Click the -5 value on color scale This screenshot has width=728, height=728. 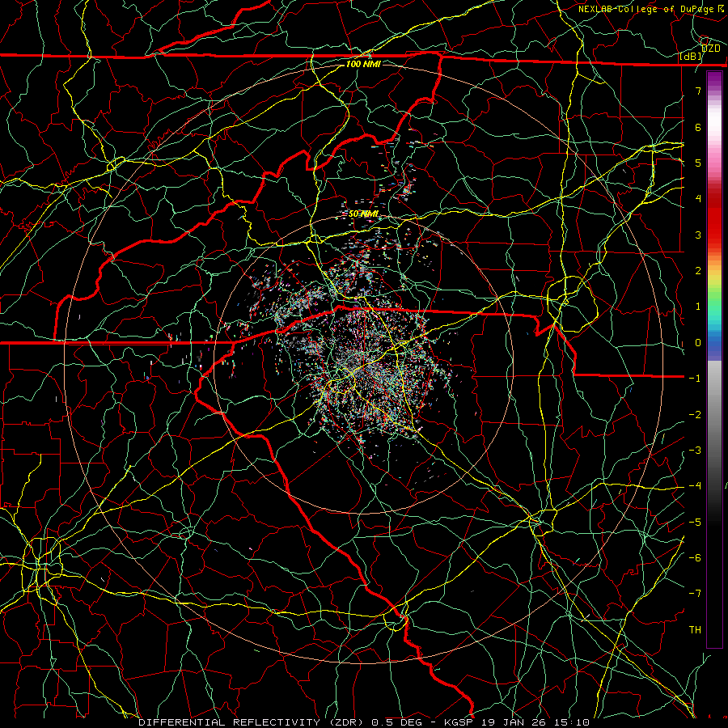pos(695,523)
